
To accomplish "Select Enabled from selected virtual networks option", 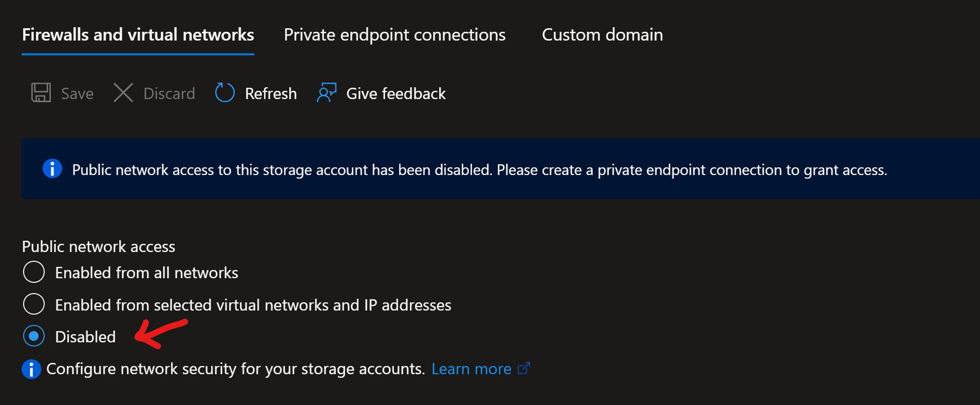I will (x=34, y=304).
